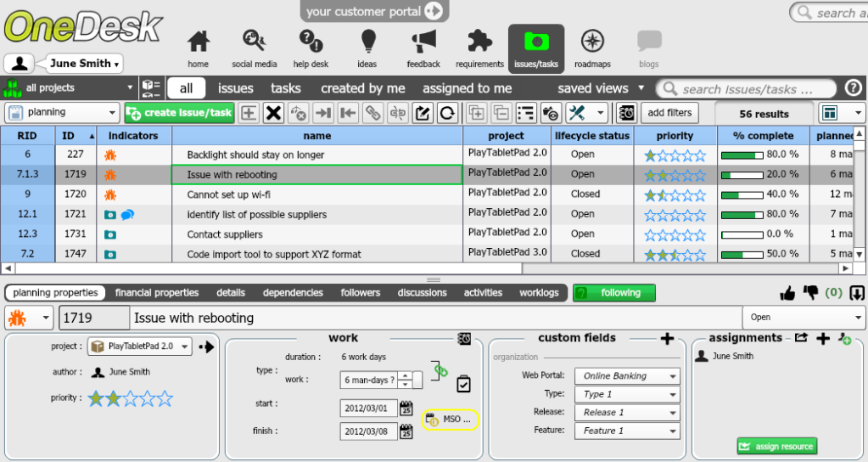Click the assign resource button
The image size is (868, 462).
click(x=776, y=446)
